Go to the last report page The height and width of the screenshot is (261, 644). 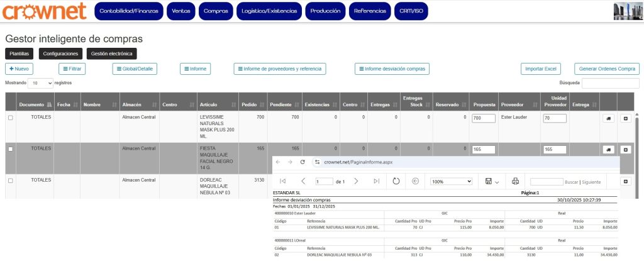click(376, 181)
